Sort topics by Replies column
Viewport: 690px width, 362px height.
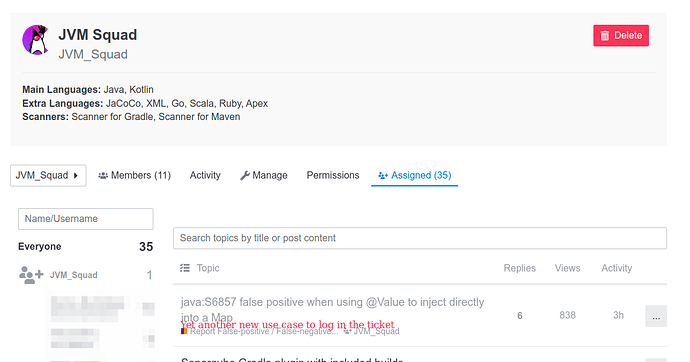pos(519,268)
